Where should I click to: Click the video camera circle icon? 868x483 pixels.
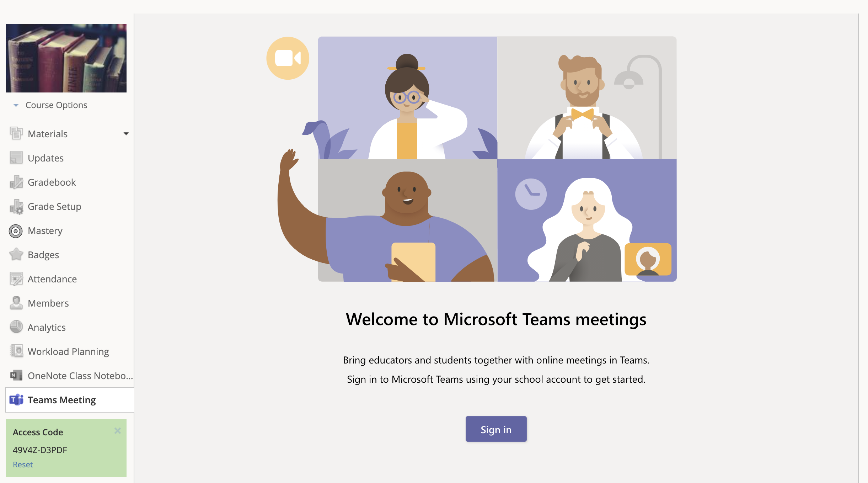288,58
